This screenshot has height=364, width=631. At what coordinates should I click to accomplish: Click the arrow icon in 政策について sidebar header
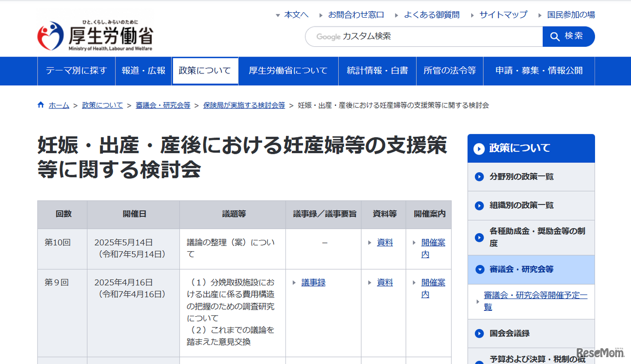479,148
